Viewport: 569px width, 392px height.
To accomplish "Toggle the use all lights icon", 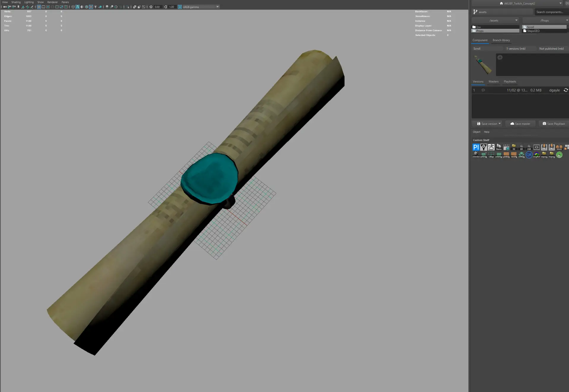I will pos(95,7).
